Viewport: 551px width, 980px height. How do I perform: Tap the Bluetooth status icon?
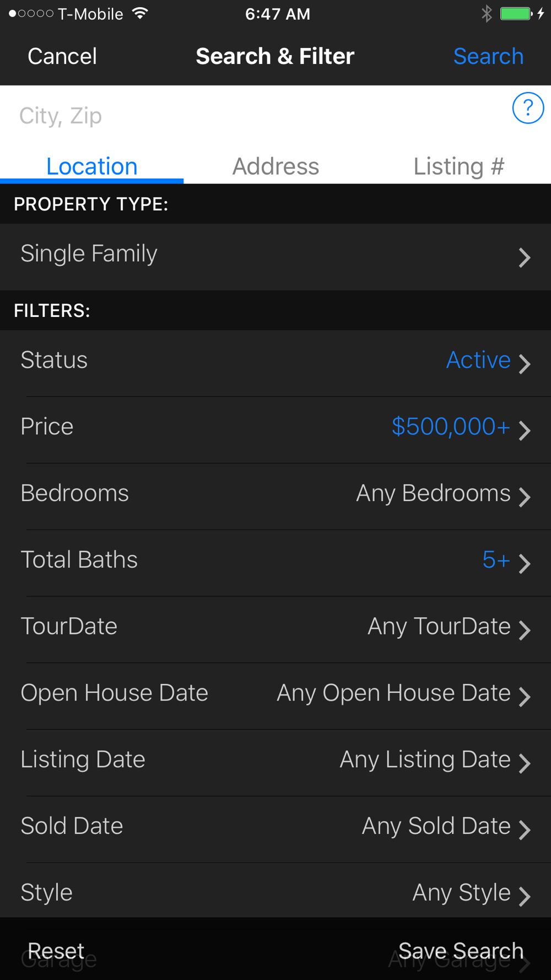pyautogui.click(x=486, y=14)
